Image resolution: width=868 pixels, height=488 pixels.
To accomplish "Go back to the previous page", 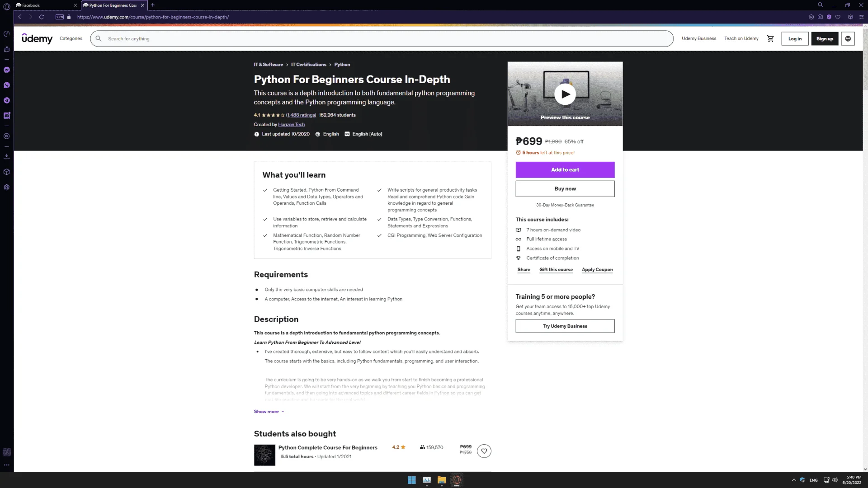I will (x=20, y=17).
